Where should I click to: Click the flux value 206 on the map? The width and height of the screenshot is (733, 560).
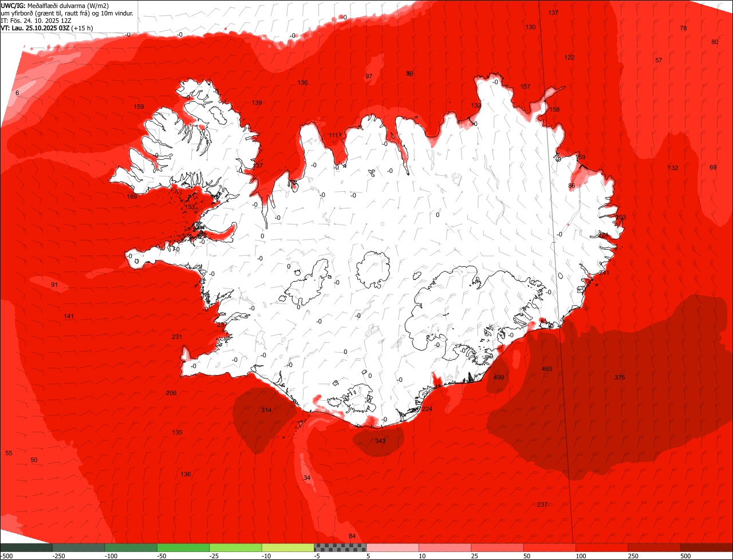(x=171, y=393)
